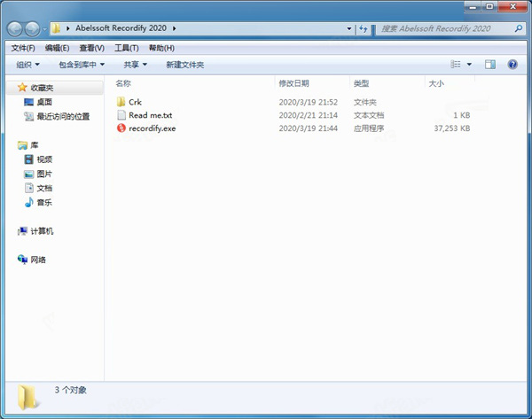Sort by the 类型 column header
The image size is (532, 419).
[361, 83]
